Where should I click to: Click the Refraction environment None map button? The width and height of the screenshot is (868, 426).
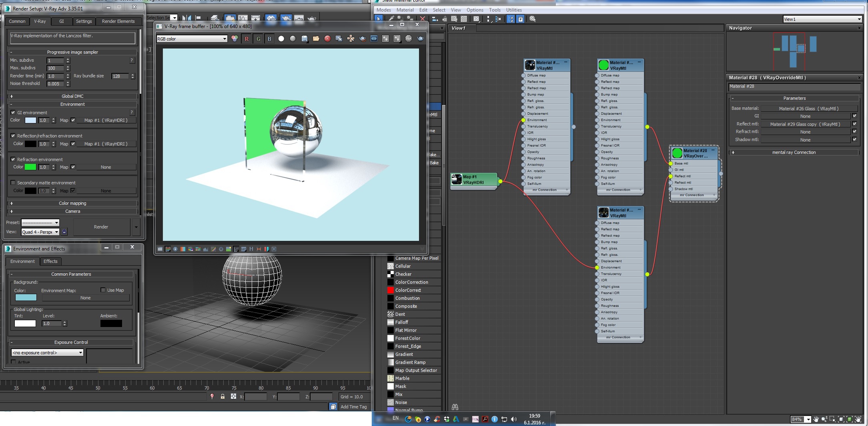pos(106,167)
